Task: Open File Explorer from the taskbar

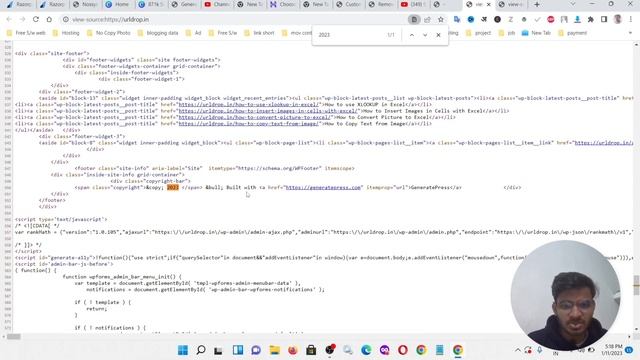Action: 274,350
